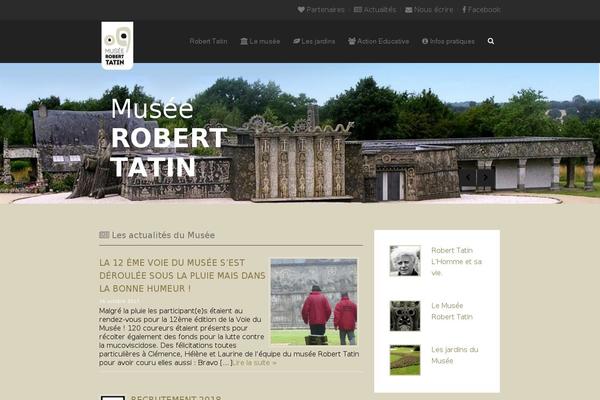
Task: Click the leaf icon beside Les jardins
Action: [x=296, y=41]
